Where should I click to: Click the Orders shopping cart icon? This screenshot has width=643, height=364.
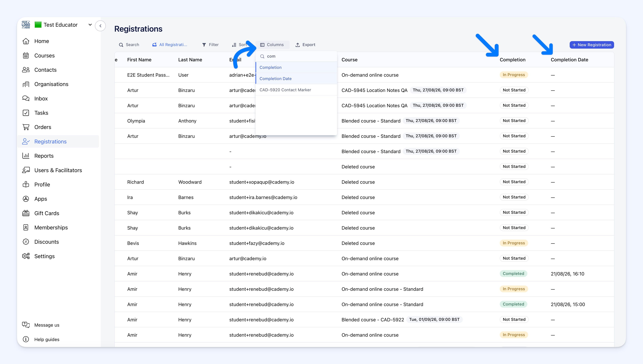26,127
